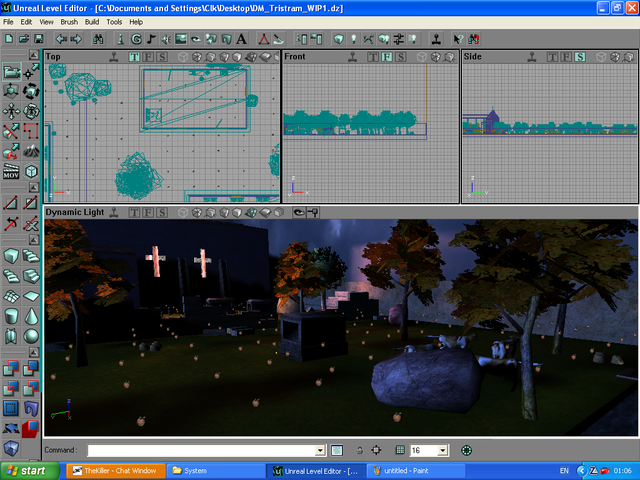The image size is (640, 480).
Task: Open the Build menu
Action: [92, 21]
